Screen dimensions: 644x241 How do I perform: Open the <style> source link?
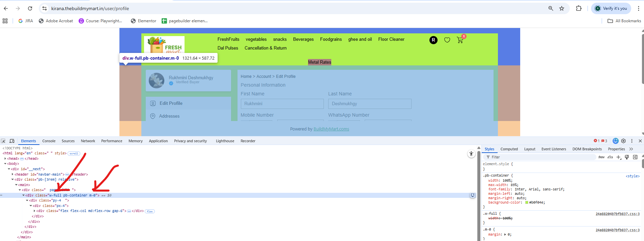point(633,176)
